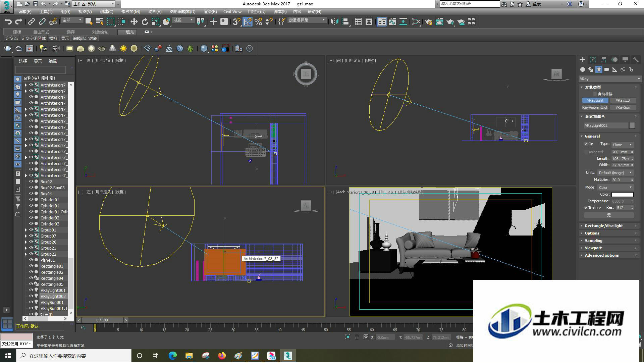
Task: Open the Units Default (image) dropdown
Action: 615,172
